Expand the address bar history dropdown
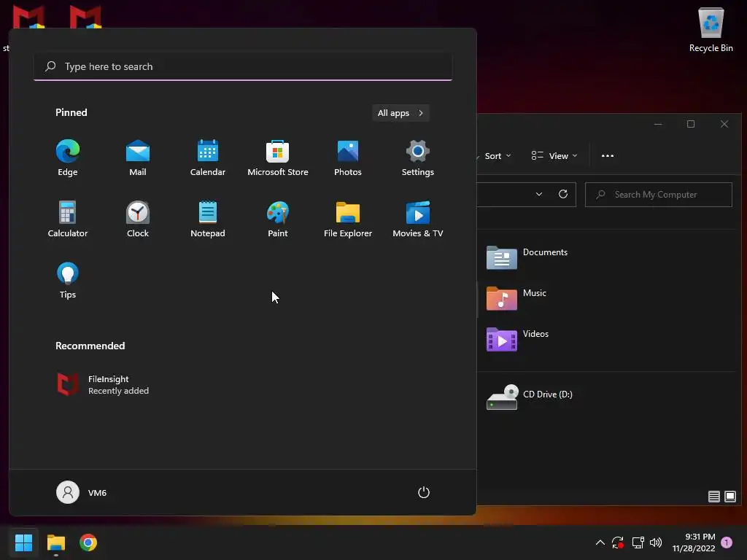This screenshot has height=560, width=747. (x=539, y=194)
